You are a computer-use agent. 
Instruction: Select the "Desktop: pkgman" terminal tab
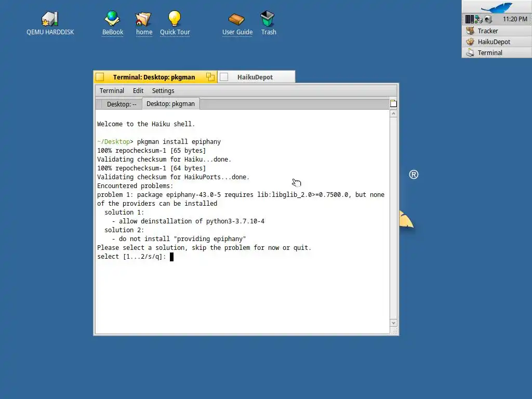[170, 103]
